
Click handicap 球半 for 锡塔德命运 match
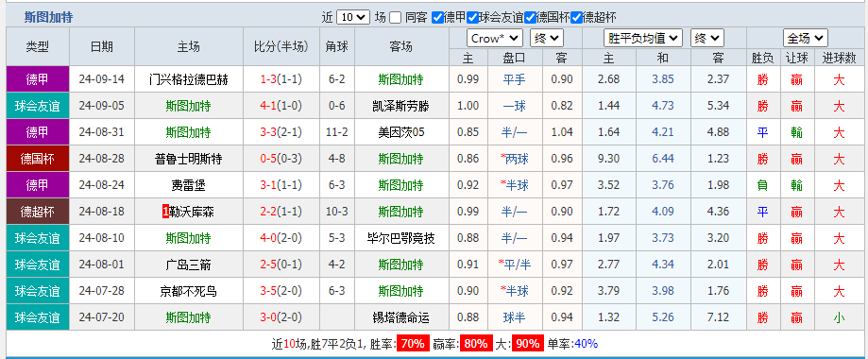pyautogui.click(x=515, y=318)
